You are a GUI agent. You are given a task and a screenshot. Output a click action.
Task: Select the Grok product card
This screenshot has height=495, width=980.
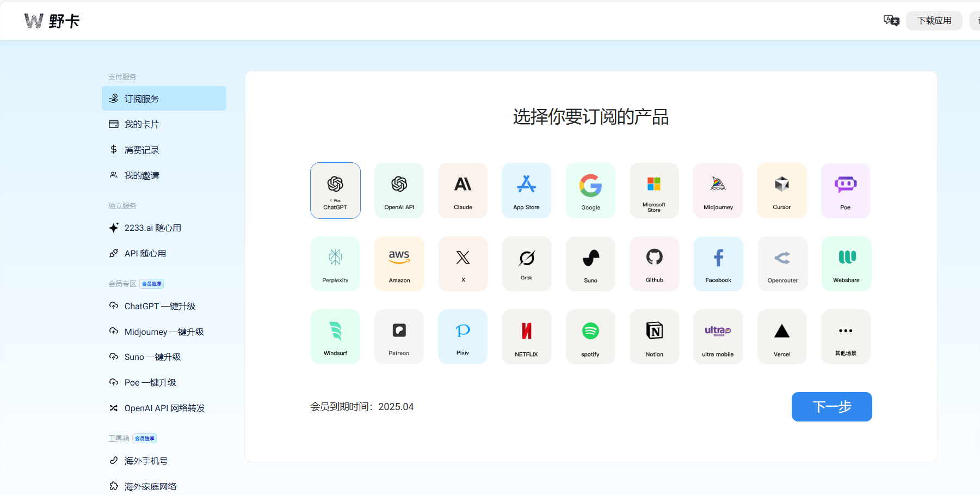(526, 264)
